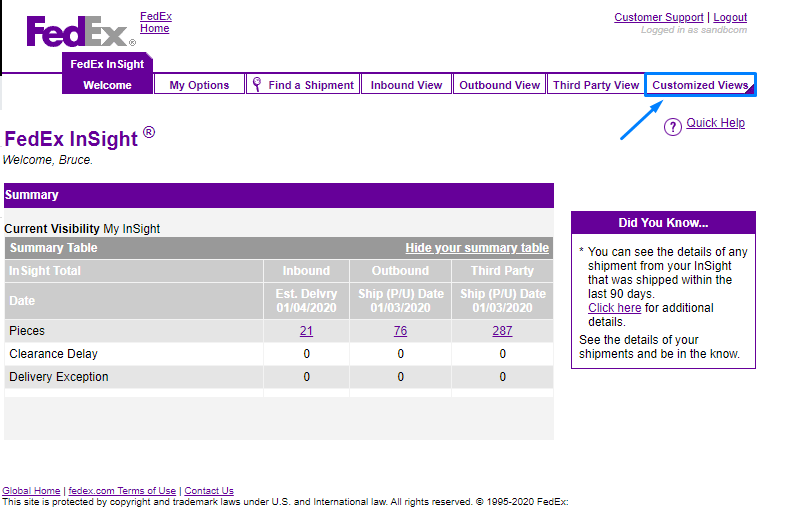Open the Find a Shipment tab
The width and height of the screenshot is (797, 512).
[x=303, y=85]
